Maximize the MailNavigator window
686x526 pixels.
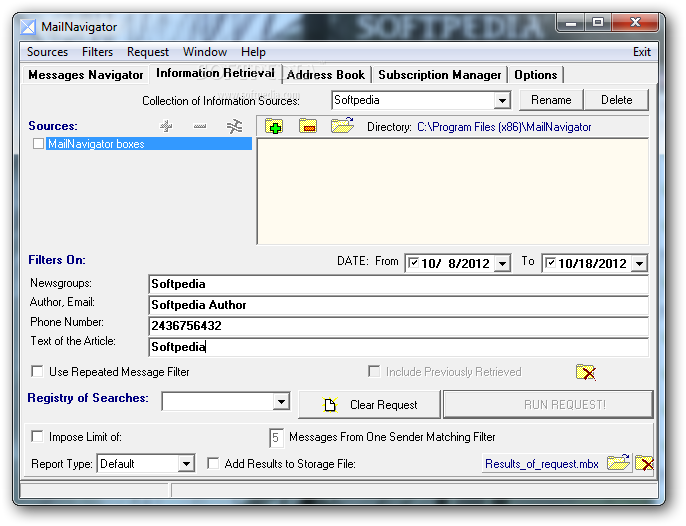[x=598, y=22]
